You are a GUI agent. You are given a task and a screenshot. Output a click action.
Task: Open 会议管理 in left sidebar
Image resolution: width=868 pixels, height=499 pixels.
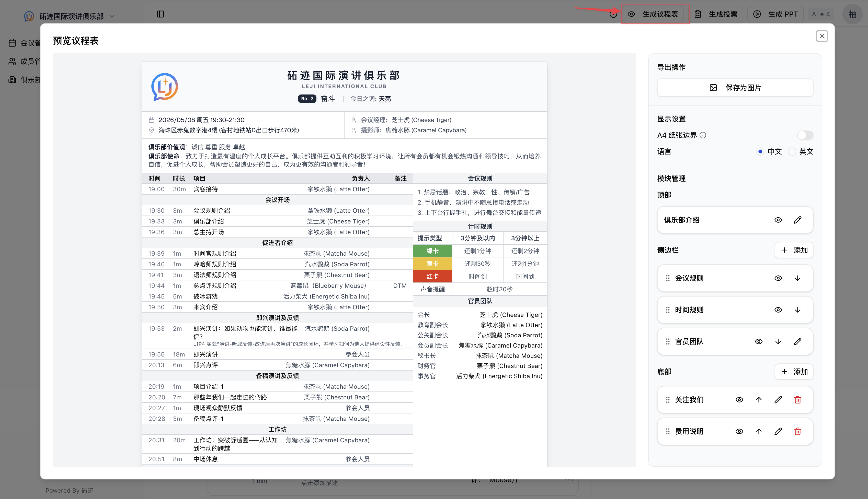pyautogui.click(x=24, y=43)
